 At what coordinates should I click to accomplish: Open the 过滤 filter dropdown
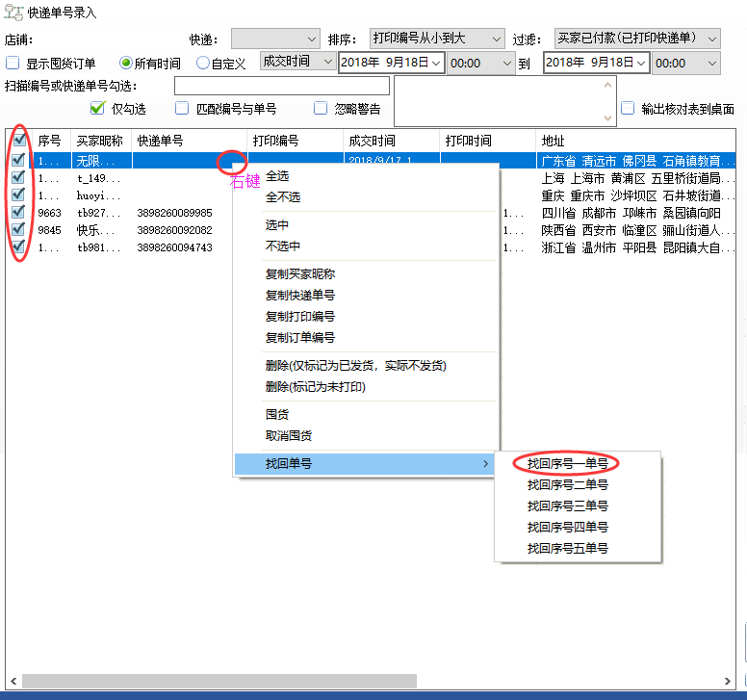coord(637,39)
